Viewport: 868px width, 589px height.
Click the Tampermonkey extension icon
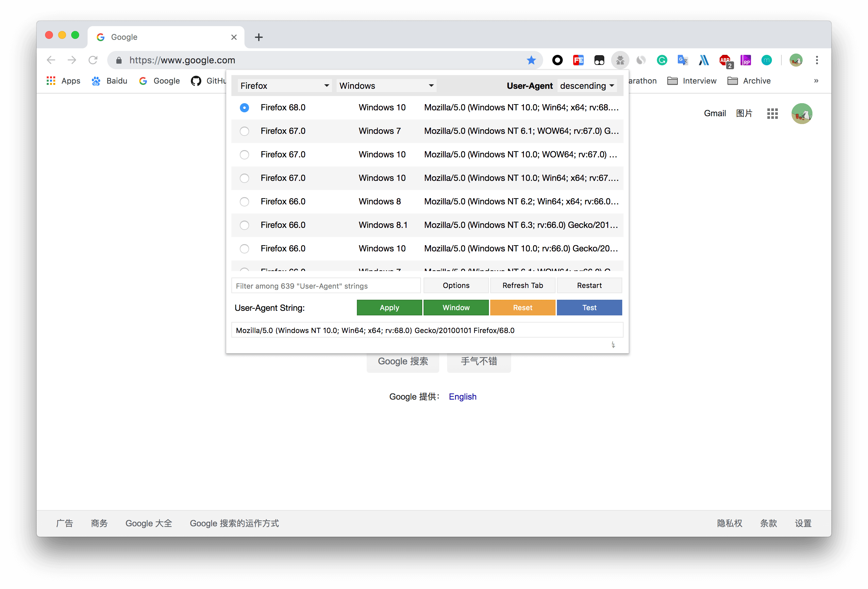point(599,60)
